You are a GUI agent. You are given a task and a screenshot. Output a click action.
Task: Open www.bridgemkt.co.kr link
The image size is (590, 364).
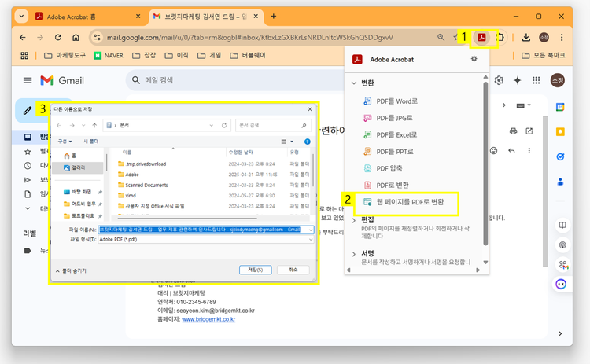208,319
